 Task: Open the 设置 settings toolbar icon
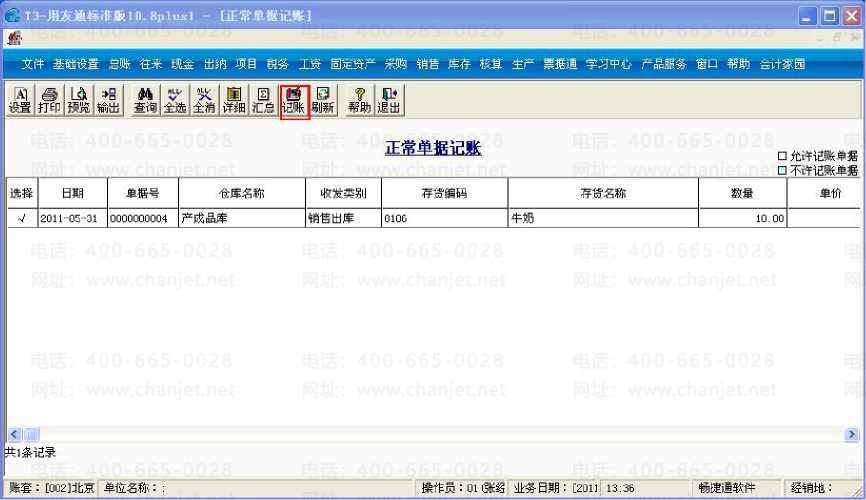click(20, 100)
